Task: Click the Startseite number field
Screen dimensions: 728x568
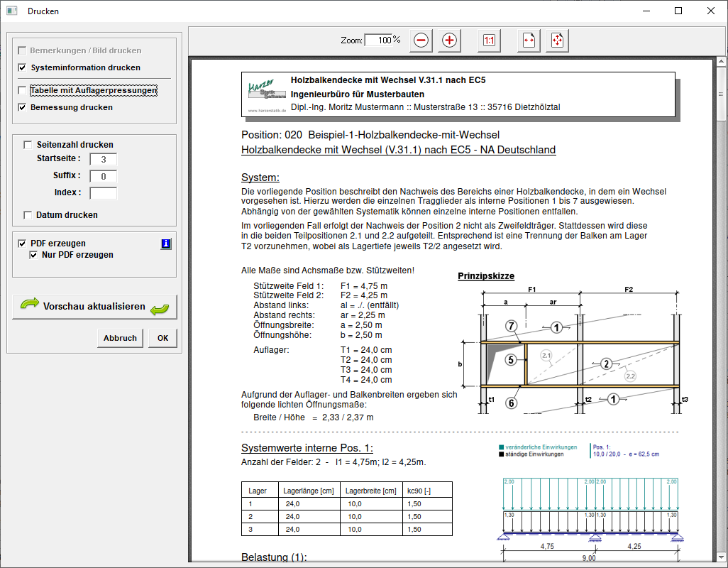Action: (103, 159)
